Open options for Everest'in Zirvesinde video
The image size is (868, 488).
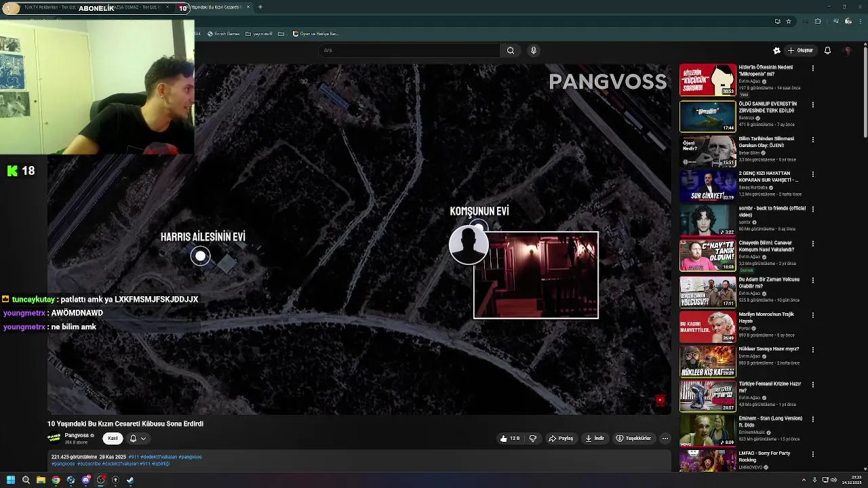[812, 105]
